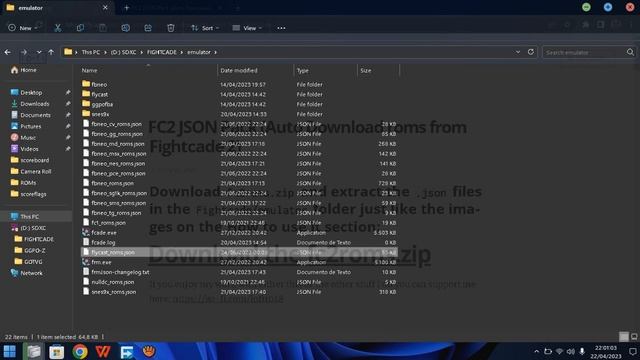Click the Cut scissors icon

point(58,28)
